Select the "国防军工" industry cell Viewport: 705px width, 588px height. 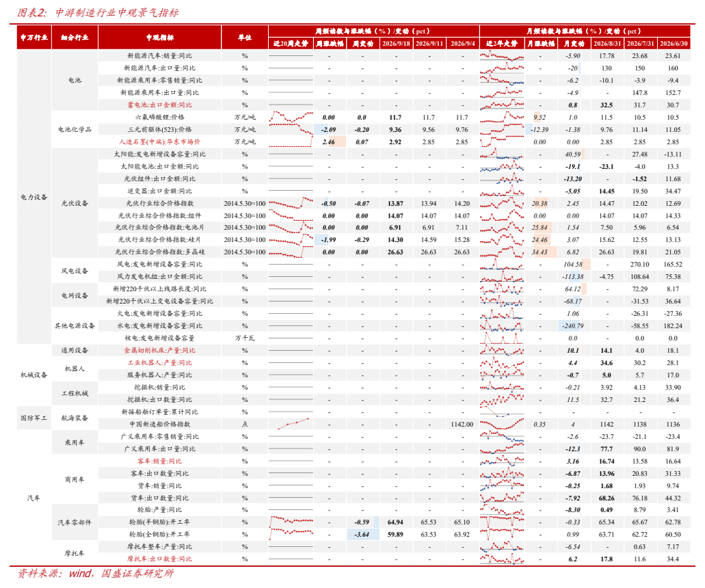pyautogui.click(x=34, y=418)
